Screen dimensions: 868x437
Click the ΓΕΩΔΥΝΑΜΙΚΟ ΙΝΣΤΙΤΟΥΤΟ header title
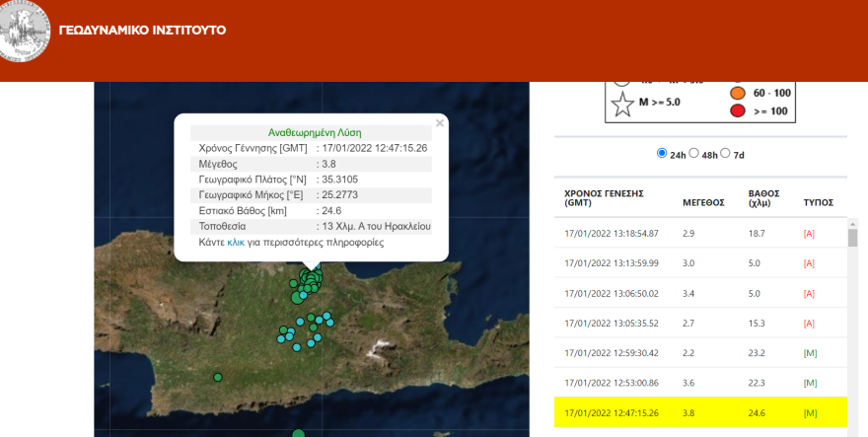pos(142,31)
